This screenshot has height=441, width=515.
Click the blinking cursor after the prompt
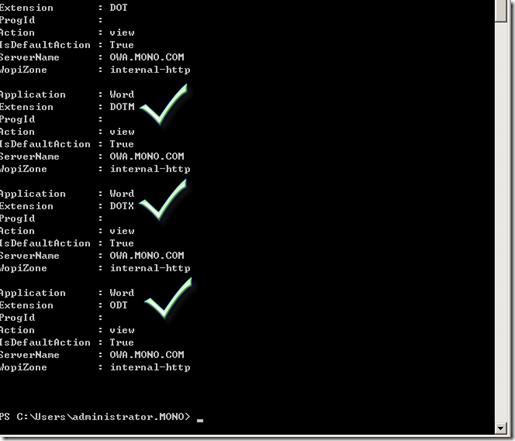tap(200, 421)
